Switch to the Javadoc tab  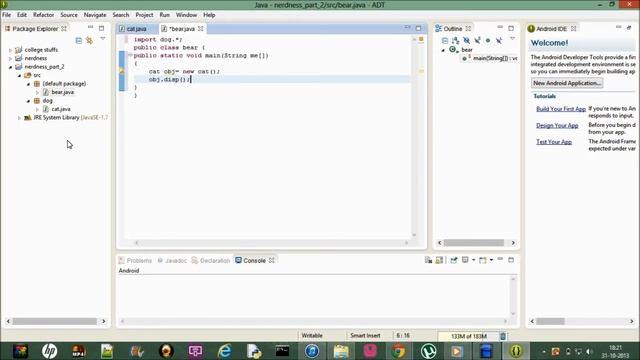[x=172, y=260]
